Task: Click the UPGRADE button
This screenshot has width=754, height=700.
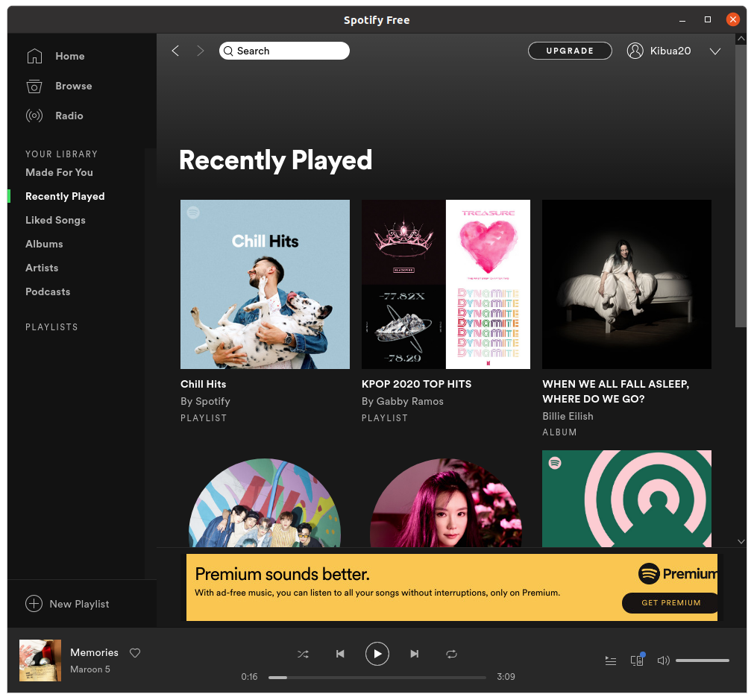Action: (x=570, y=51)
